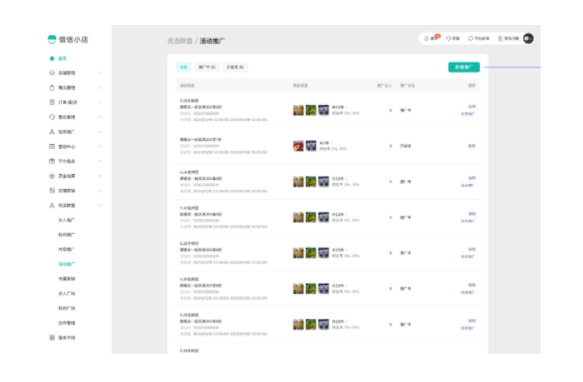Select the 全部 filter tab
Viewport: 583px width, 382px height.
click(184, 67)
